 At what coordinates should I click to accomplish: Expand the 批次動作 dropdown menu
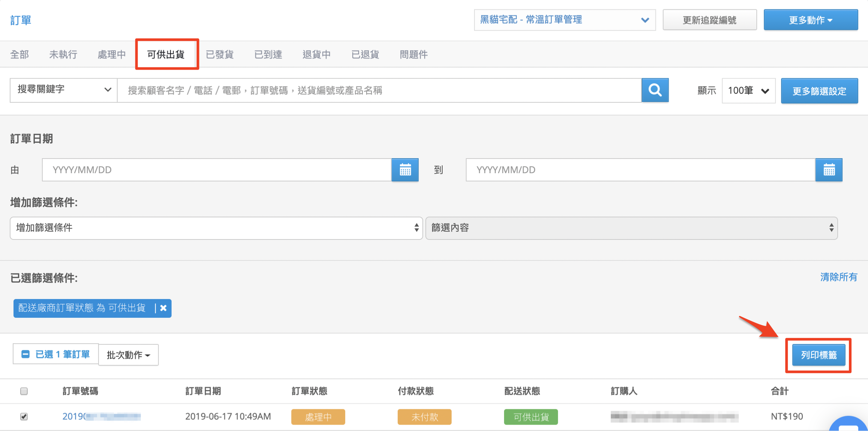click(x=128, y=355)
